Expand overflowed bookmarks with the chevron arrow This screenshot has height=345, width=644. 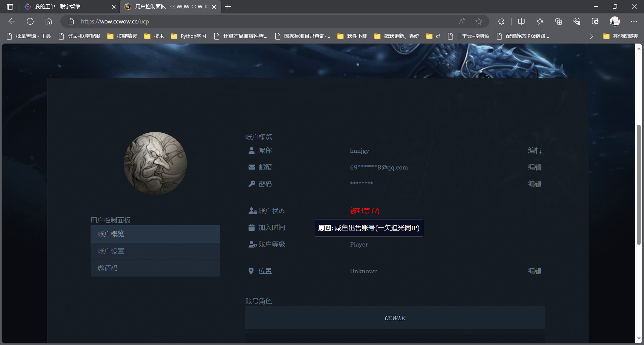[591, 36]
